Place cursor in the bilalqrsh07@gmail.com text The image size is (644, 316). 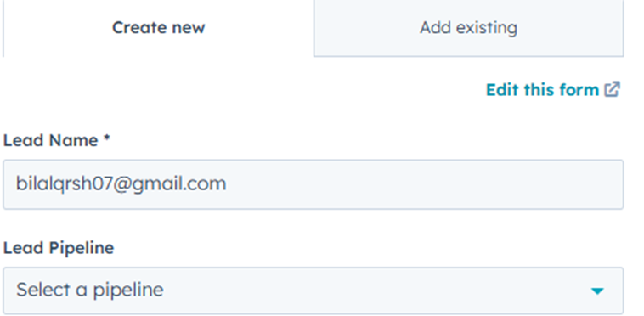(121, 183)
